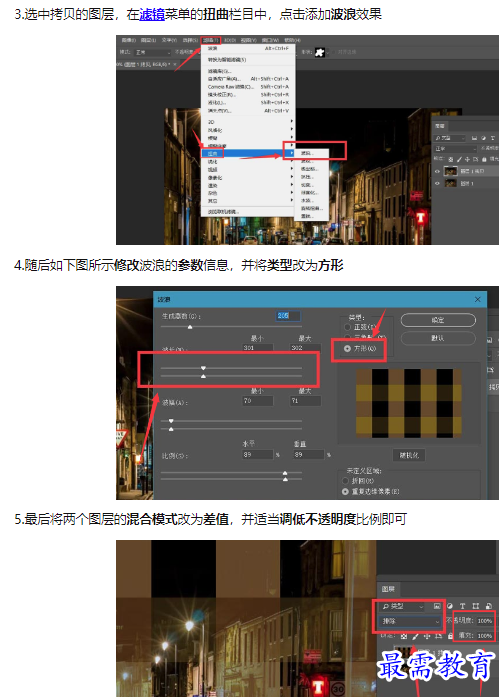Screen dimensions: 501x697
Task: Click lock image pixels brush icon, first screenshot
Action: [x=459, y=159]
